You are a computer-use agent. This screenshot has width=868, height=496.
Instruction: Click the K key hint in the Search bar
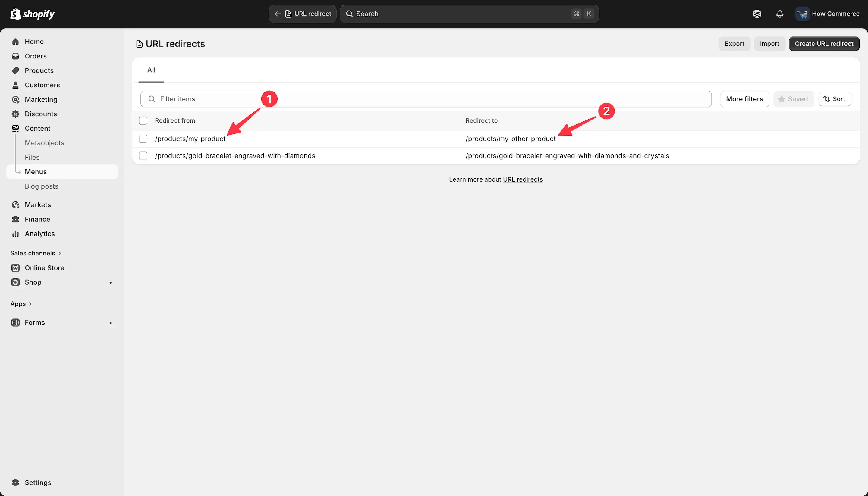coord(589,14)
